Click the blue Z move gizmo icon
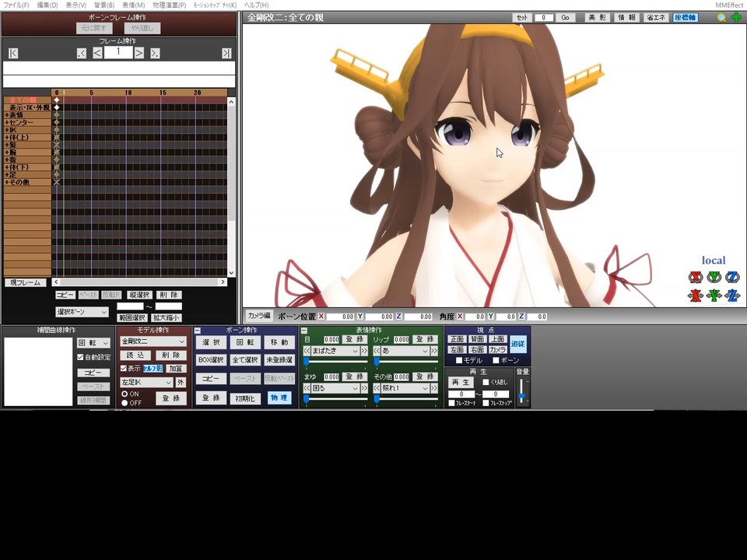The image size is (747, 560). tap(732, 296)
